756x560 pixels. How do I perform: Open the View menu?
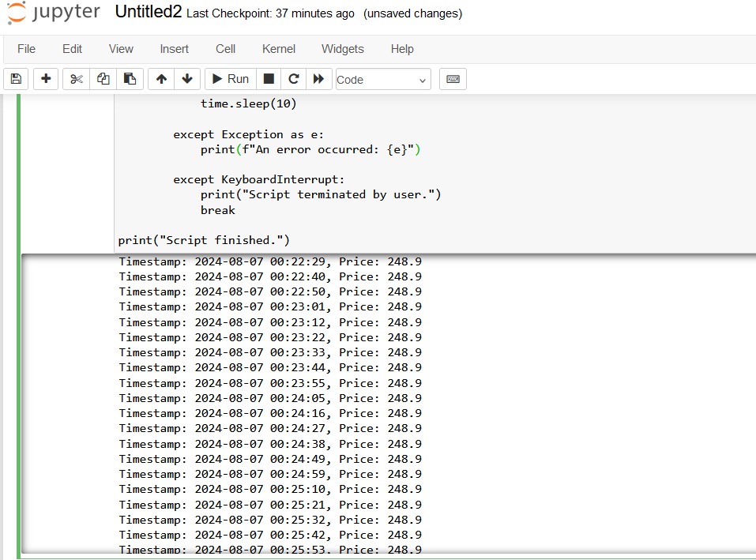pos(121,49)
